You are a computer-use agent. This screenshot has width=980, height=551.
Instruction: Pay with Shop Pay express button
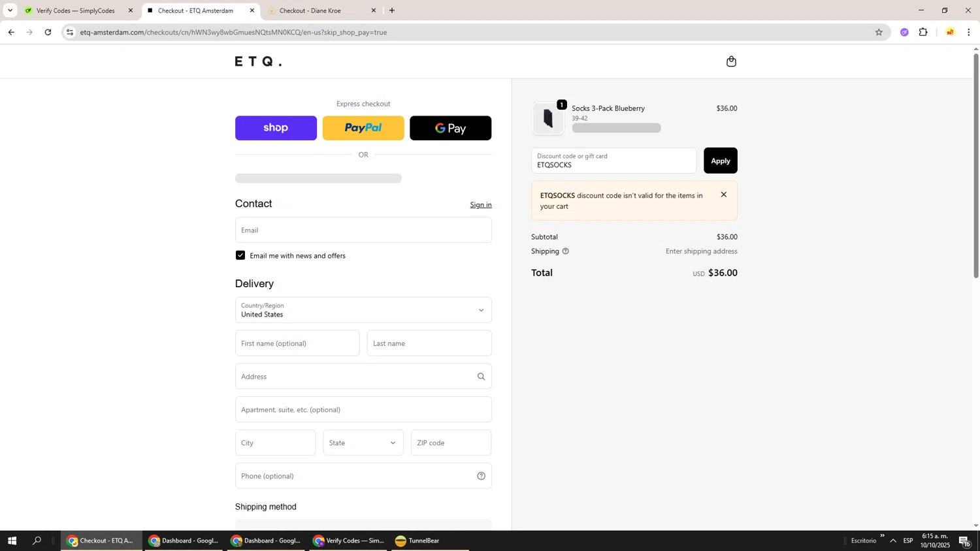coord(276,128)
